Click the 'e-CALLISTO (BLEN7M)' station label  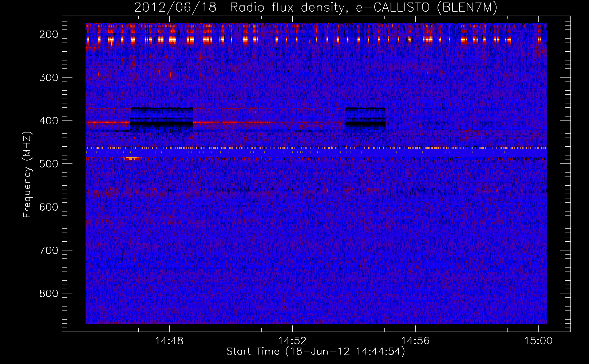(x=426, y=8)
